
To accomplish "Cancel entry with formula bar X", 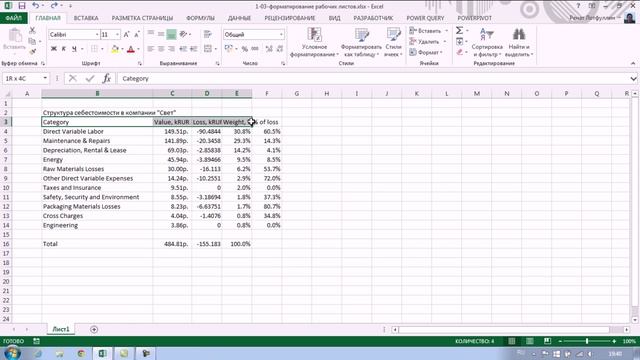I will click(73, 78).
